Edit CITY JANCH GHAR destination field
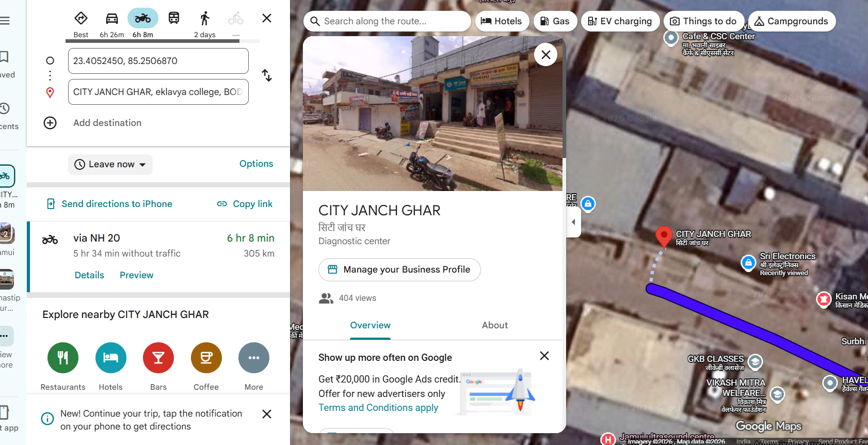Viewport: 868px width, 445px height. (x=158, y=92)
